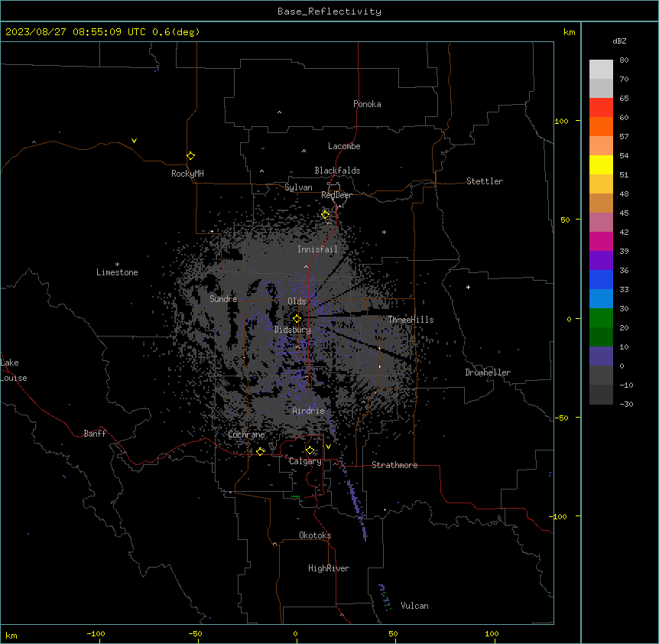The height and width of the screenshot is (644, 659).
Task: Click the white caret marker south of Ponoka
Action: (x=279, y=112)
